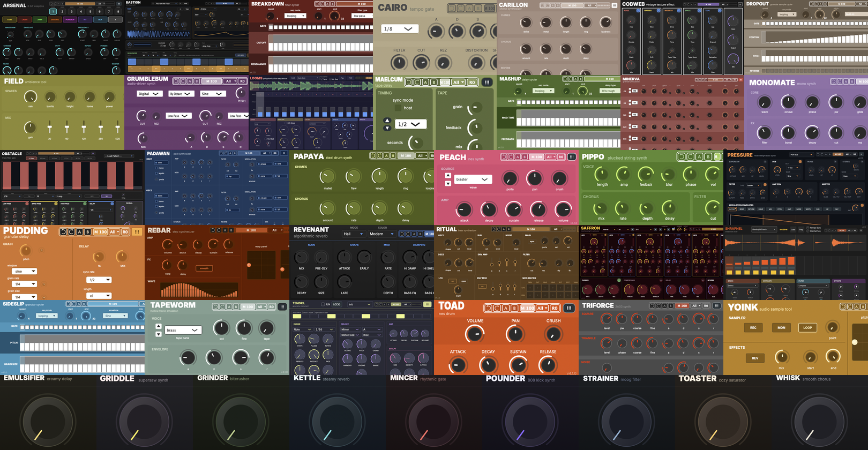Viewport: 868px width, 450px height.
Task: Click the undo icon in Pudding header
Action: tap(63, 232)
